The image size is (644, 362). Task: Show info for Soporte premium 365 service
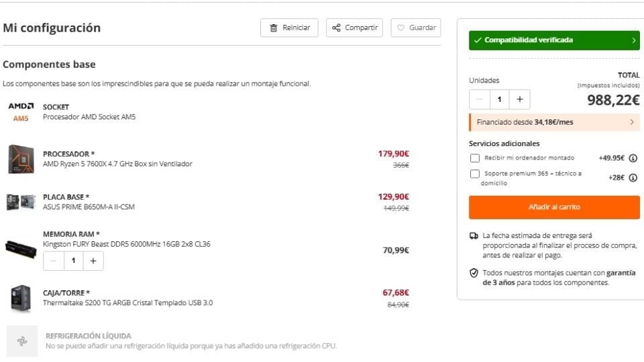pos(633,178)
